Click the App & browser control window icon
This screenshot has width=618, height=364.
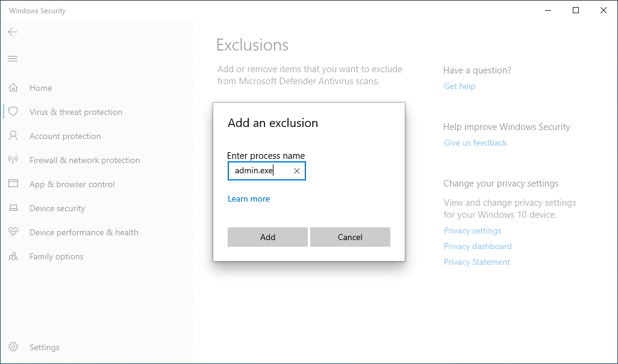(13, 184)
